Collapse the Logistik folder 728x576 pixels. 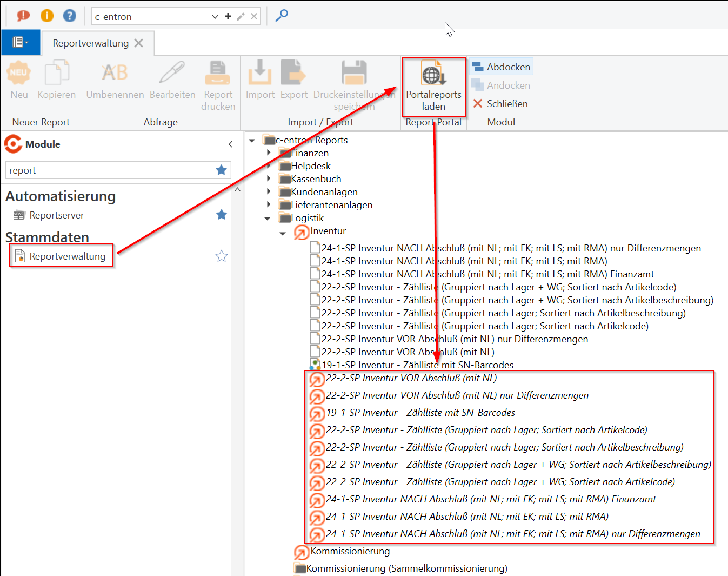(x=268, y=219)
